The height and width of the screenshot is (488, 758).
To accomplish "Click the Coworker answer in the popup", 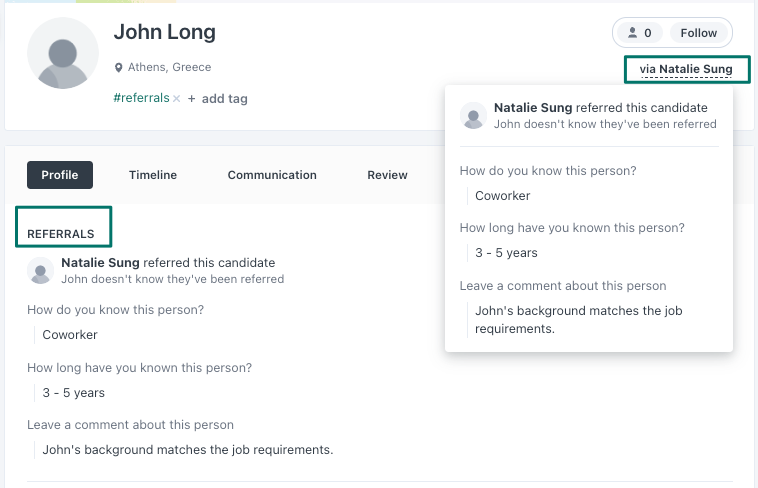I will [503, 196].
